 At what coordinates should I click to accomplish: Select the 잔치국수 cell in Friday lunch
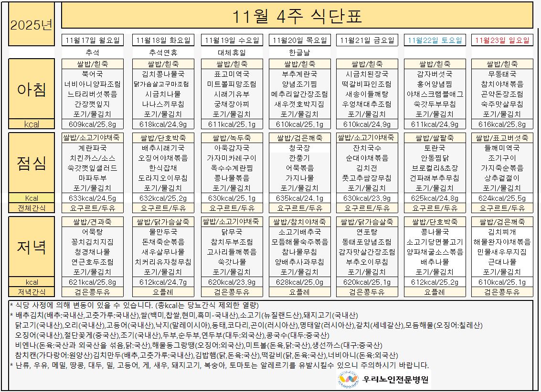pos(367,148)
